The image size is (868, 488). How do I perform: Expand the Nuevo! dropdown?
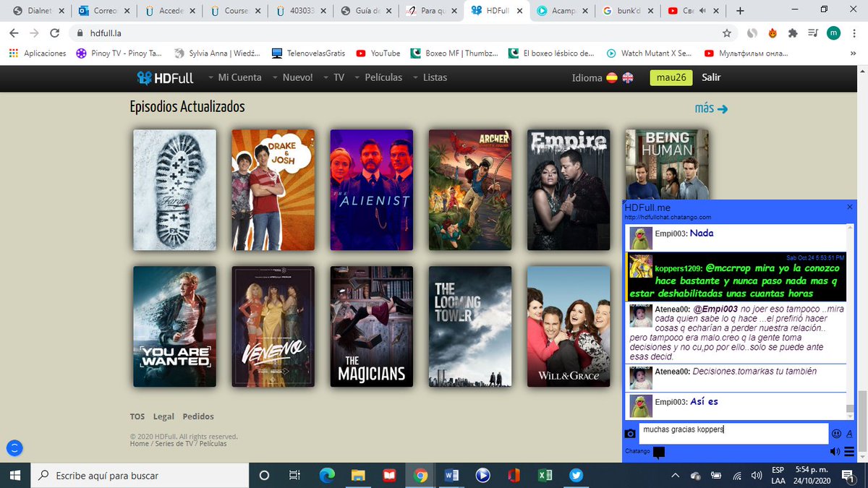(x=293, y=77)
